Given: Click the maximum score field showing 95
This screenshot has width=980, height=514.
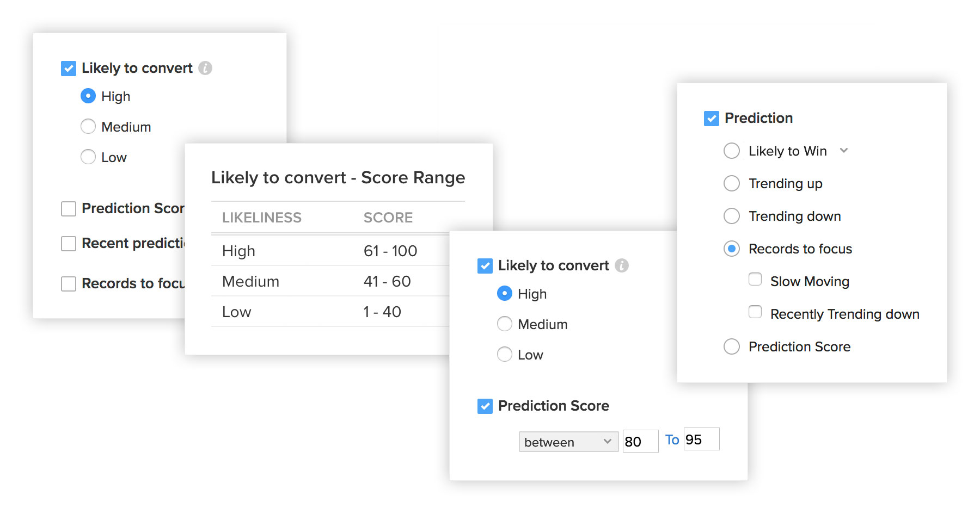Looking at the screenshot, I should tap(702, 439).
